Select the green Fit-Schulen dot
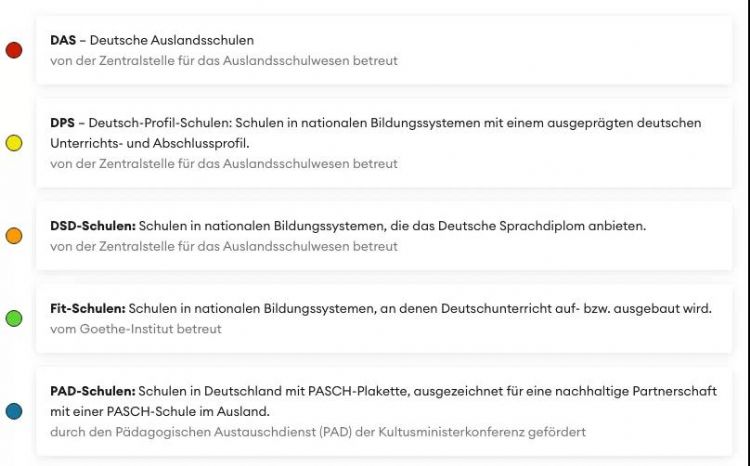 coord(14,318)
